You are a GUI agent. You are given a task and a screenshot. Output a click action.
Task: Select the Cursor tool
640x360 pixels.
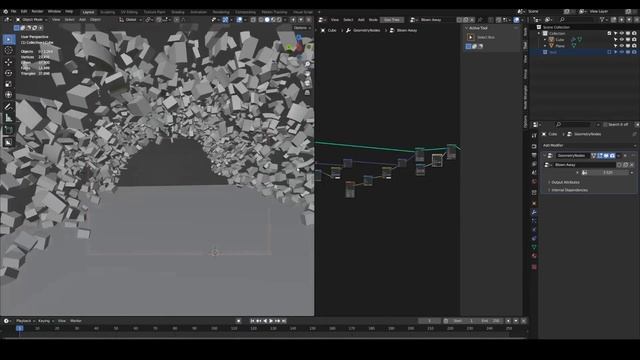[x=9, y=51]
